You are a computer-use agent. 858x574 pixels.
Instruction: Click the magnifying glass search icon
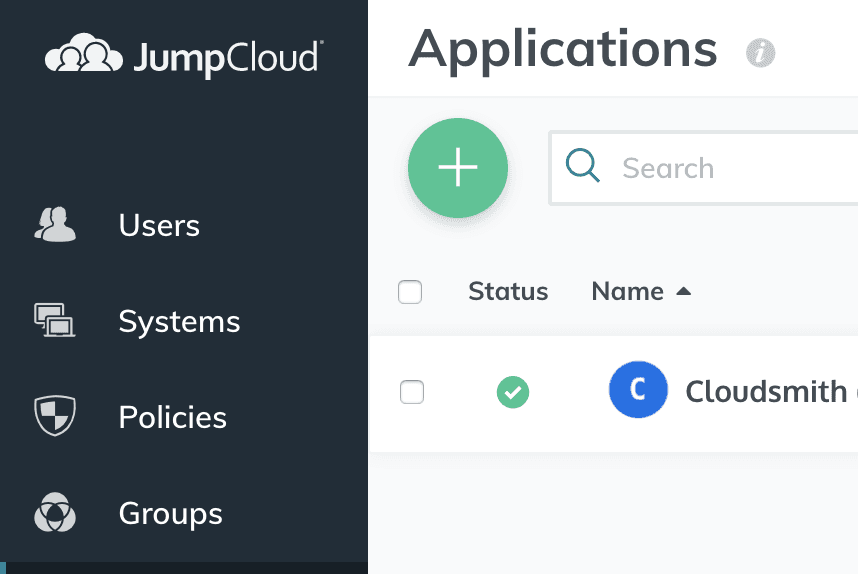[x=583, y=167]
